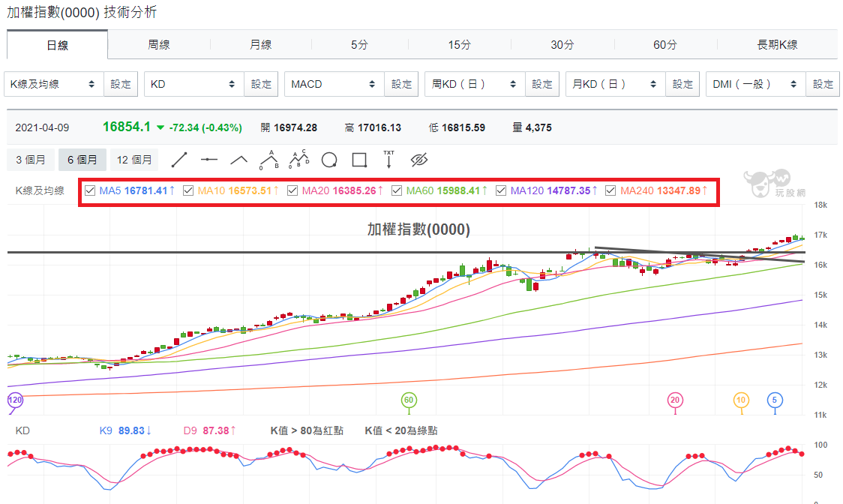Switch to the 月線 tab
Screen dimensions: 843x504
tap(261, 45)
